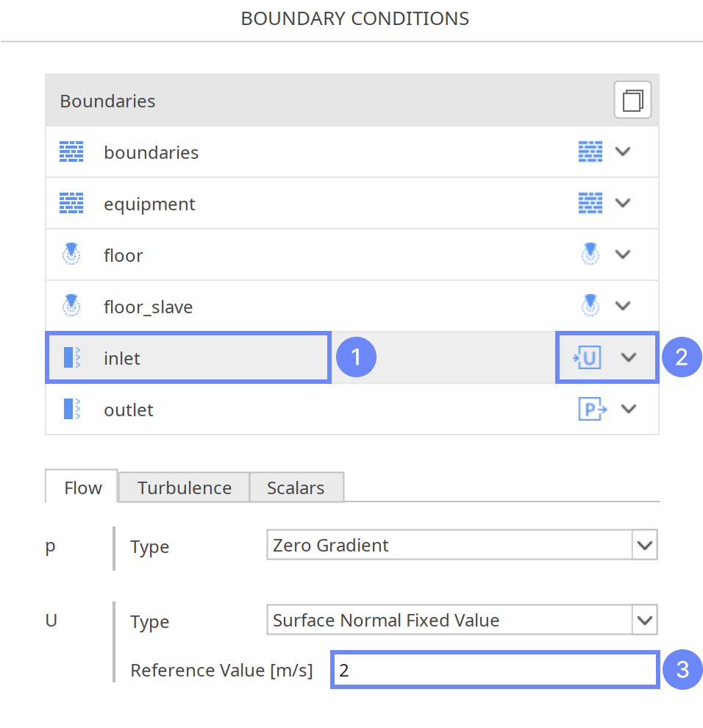The image size is (703, 728).
Task: Switch to the Turbulence tab
Action: [x=184, y=488]
